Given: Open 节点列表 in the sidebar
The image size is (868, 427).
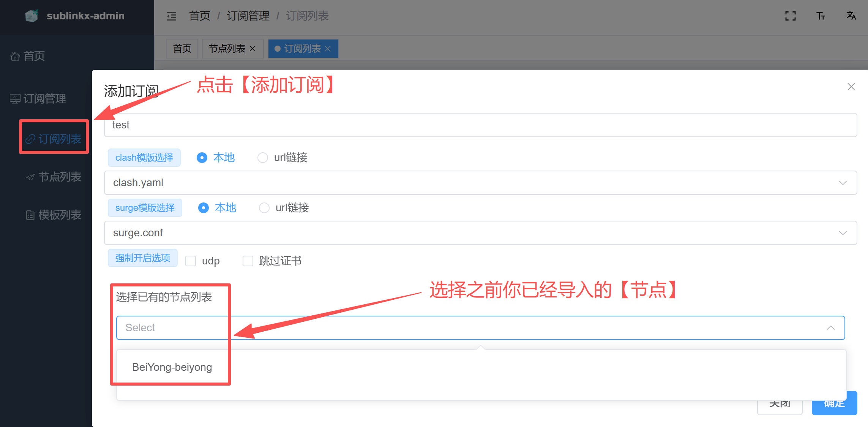Looking at the screenshot, I should pos(60,177).
